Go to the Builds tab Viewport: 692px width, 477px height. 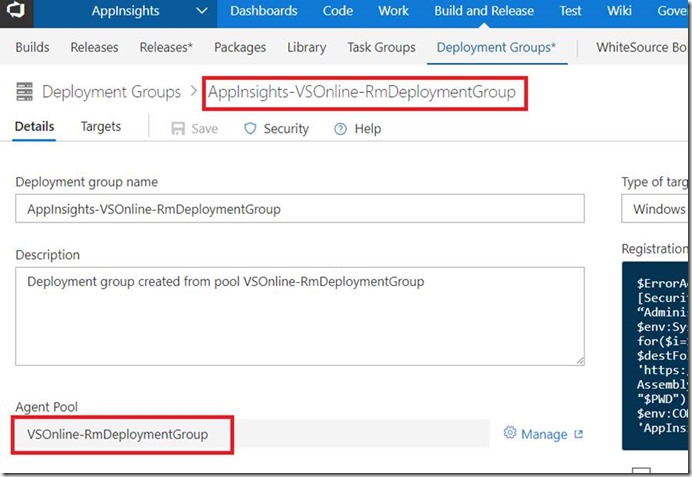point(32,47)
